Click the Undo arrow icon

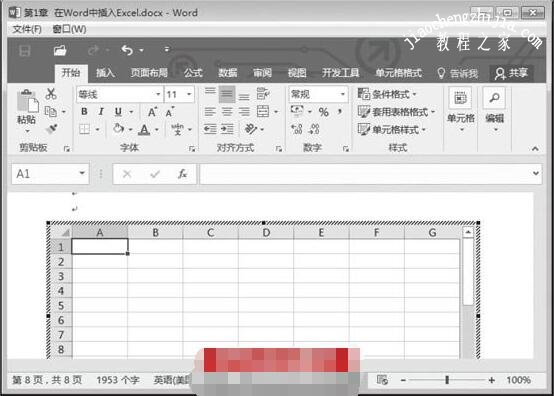coord(127,51)
